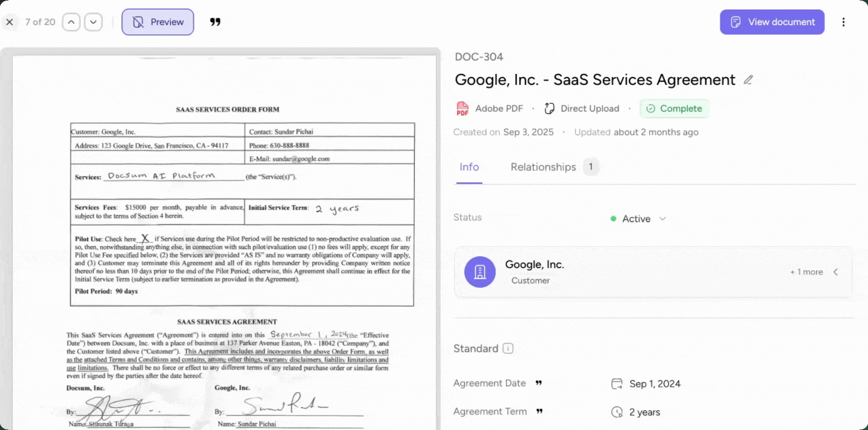The height and width of the screenshot is (430, 868).
Task: Click the clock icon beside 2 years
Action: (617, 412)
